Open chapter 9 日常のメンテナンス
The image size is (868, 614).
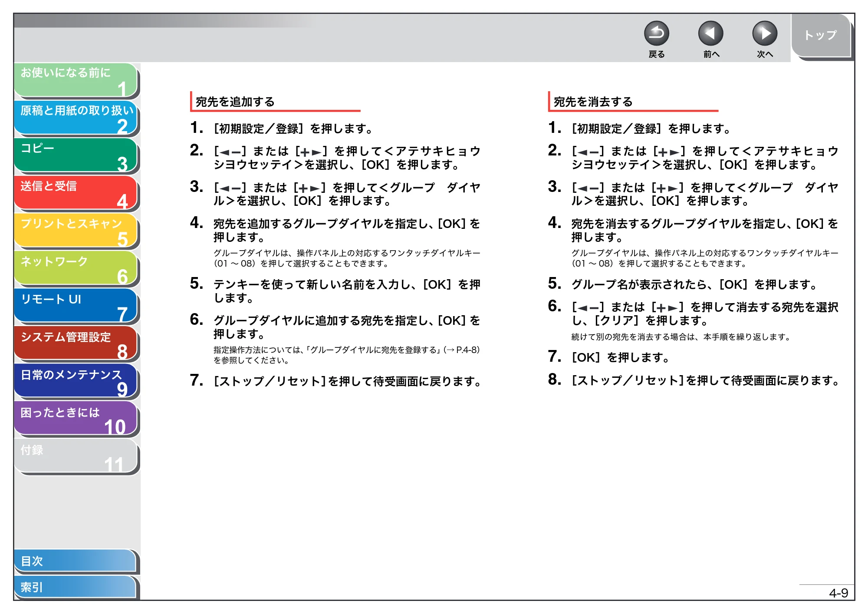[x=76, y=381]
